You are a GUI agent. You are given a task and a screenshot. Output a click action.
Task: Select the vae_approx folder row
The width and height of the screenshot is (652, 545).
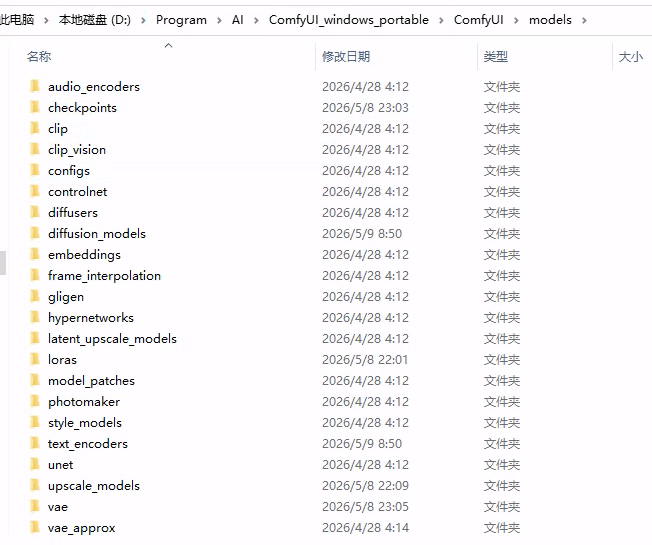pos(274,528)
